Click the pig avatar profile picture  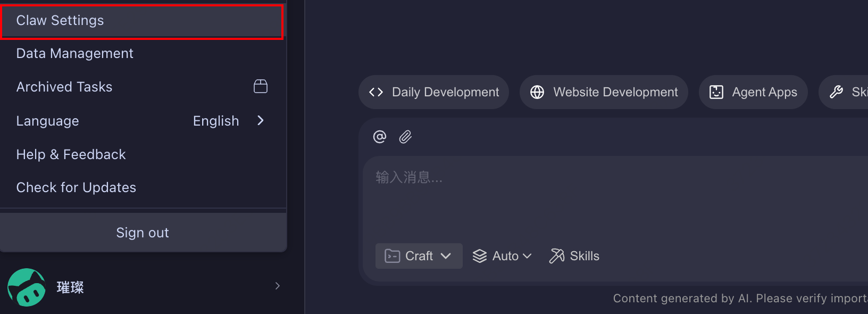point(27,287)
